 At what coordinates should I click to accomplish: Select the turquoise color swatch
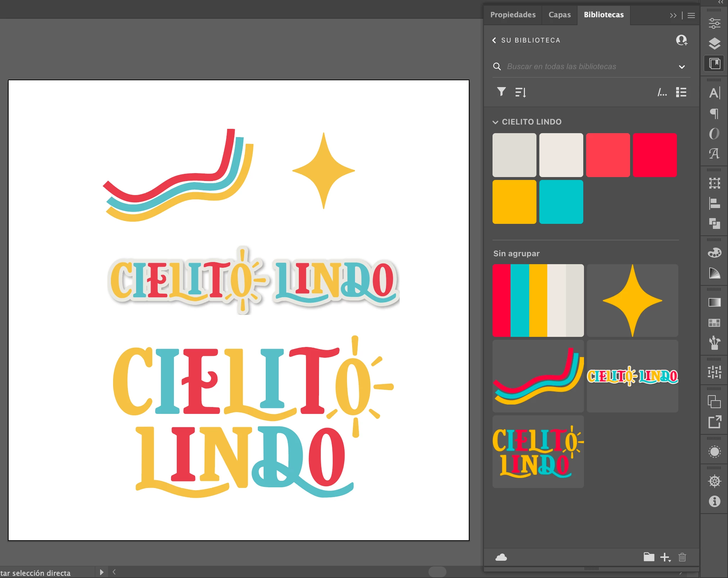click(x=561, y=202)
